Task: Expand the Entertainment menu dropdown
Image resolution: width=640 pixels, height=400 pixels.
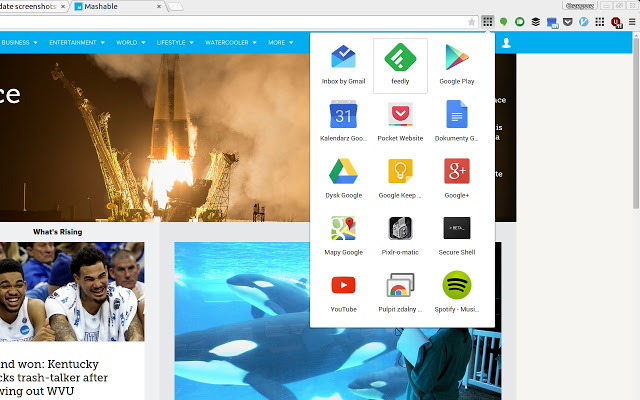Action: tap(77, 42)
